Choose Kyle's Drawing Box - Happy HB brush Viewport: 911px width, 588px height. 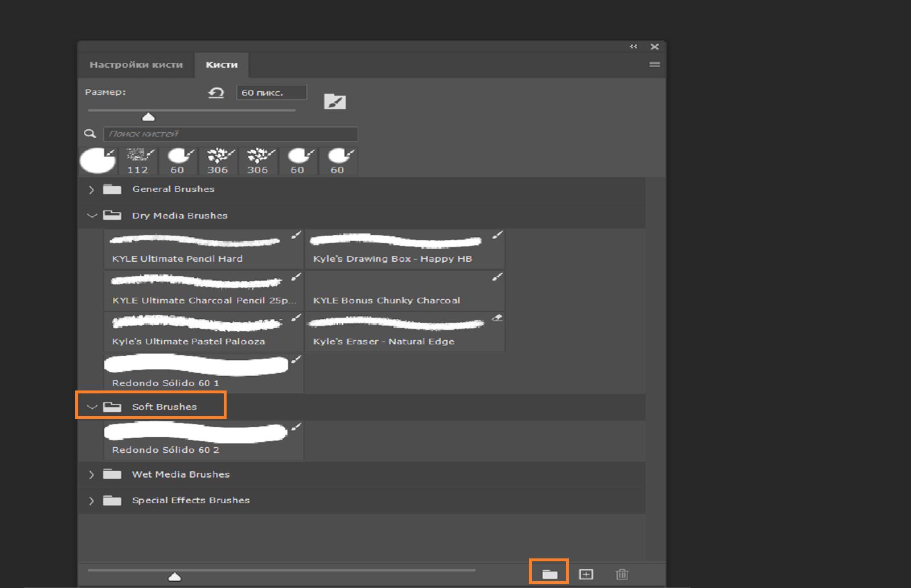click(x=405, y=249)
